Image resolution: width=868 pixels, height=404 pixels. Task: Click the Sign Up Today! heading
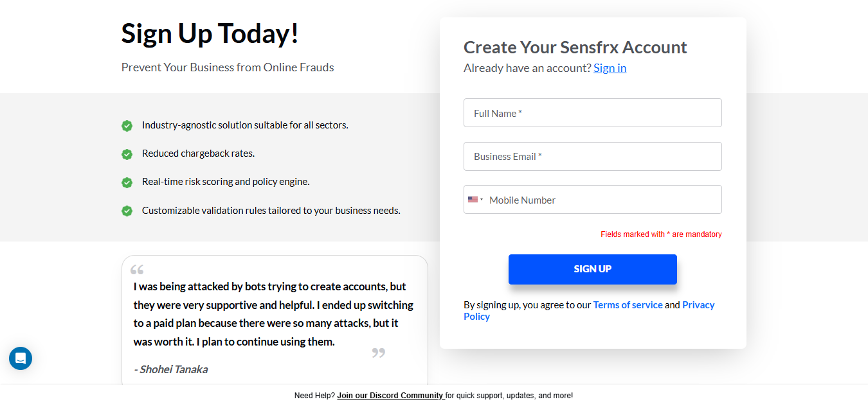210,33
